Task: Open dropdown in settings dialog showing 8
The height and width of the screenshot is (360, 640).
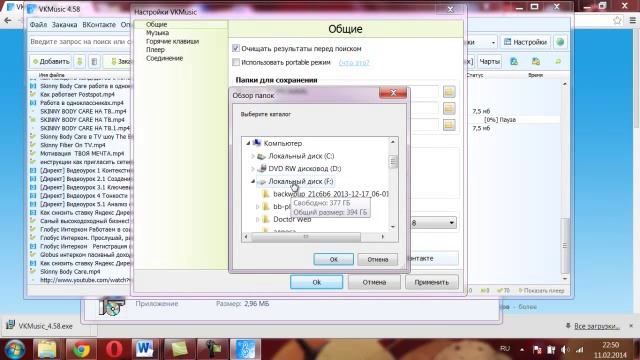Action: tap(451, 223)
